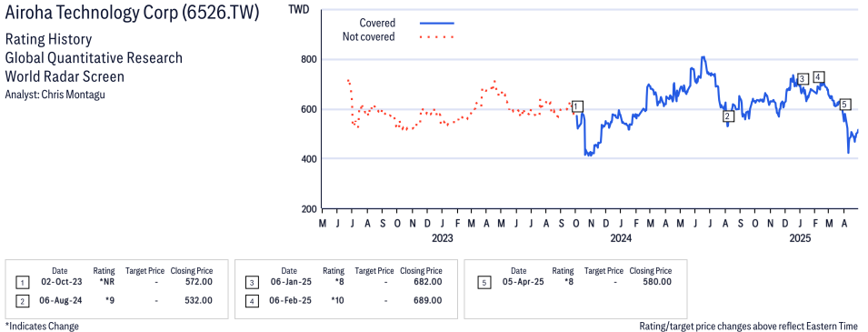This screenshot has width=868, height=332.
Task: Select the boxed number 2 in the table
Action: click(x=22, y=301)
